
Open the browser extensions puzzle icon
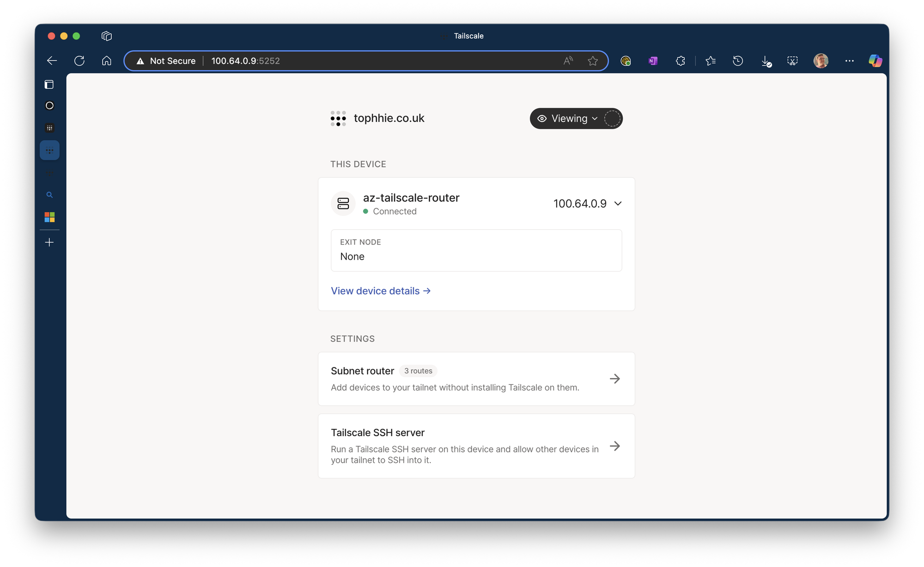pyautogui.click(x=680, y=61)
